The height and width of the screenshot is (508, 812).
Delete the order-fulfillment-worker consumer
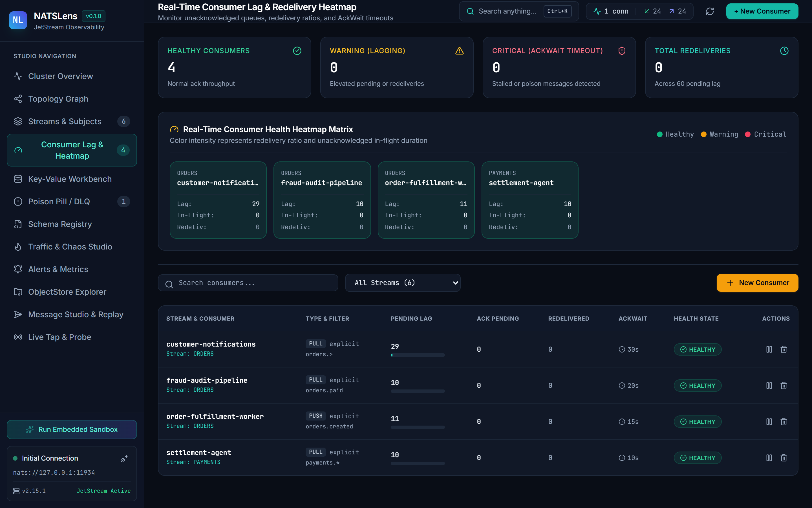coord(784,422)
